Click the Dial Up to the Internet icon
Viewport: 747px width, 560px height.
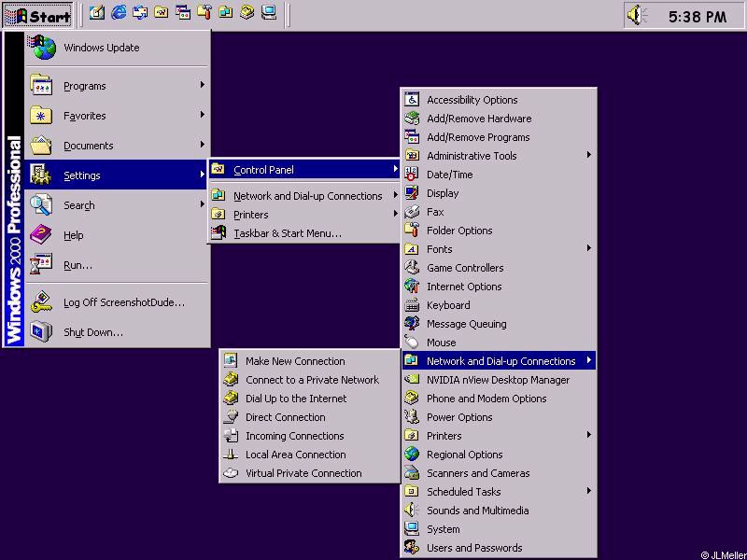[x=231, y=398]
